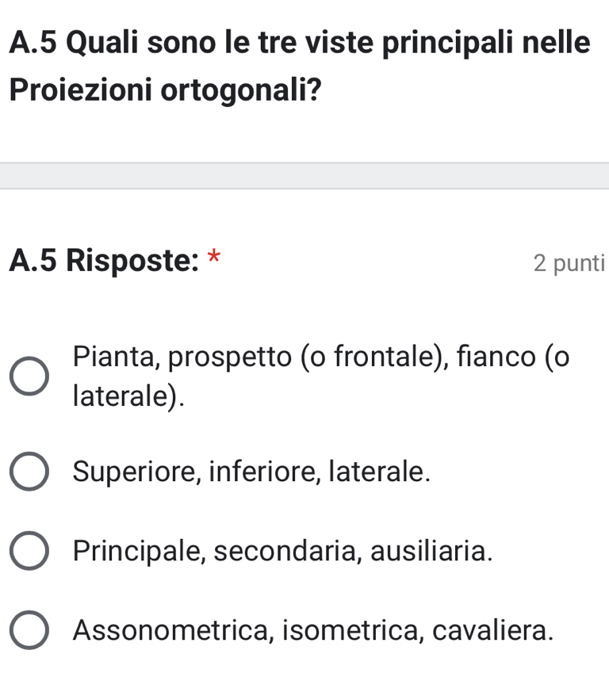
Task: Click the word 'principali' in the question title
Action: coord(449,44)
